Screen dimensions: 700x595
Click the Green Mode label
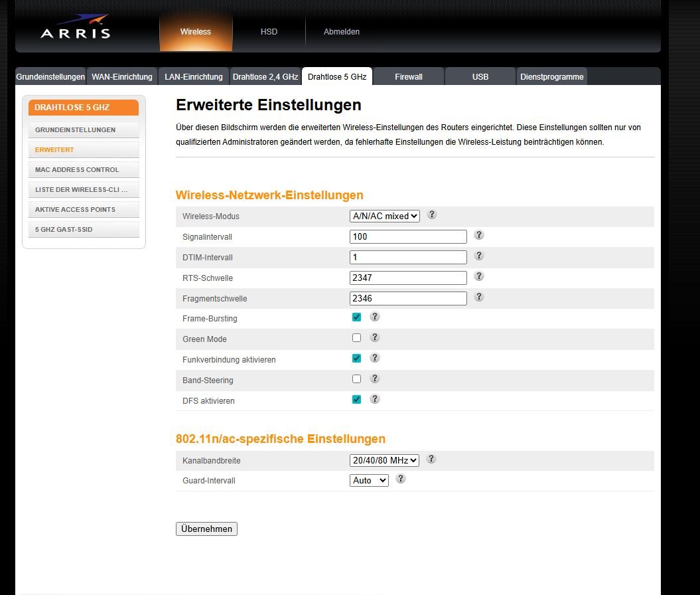click(x=204, y=339)
